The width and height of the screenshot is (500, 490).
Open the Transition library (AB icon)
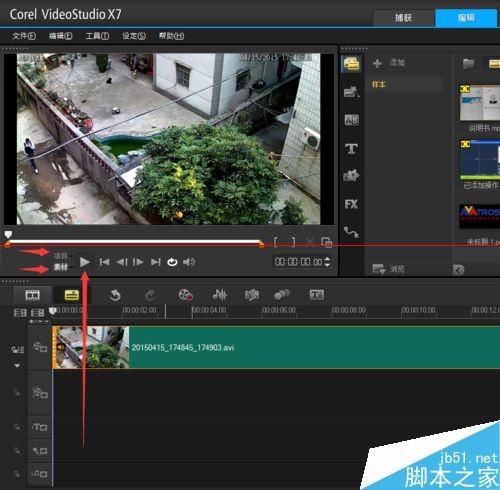(x=352, y=120)
